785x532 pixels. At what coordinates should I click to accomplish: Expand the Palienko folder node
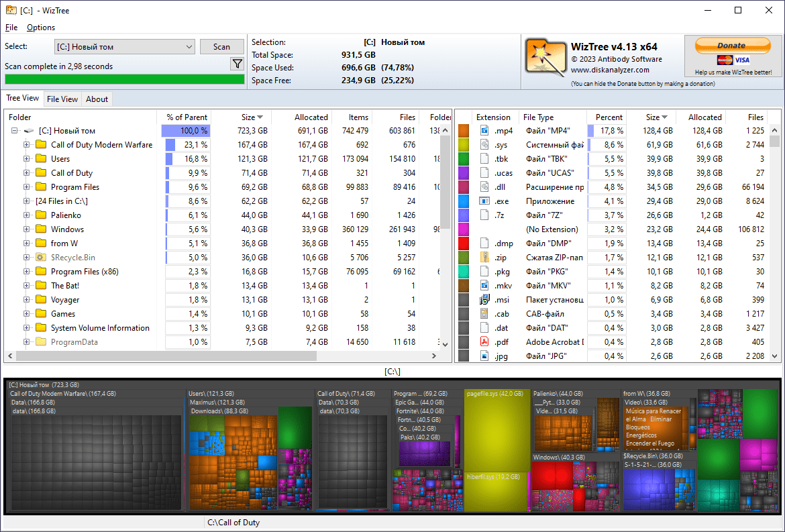[x=26, y=215]
